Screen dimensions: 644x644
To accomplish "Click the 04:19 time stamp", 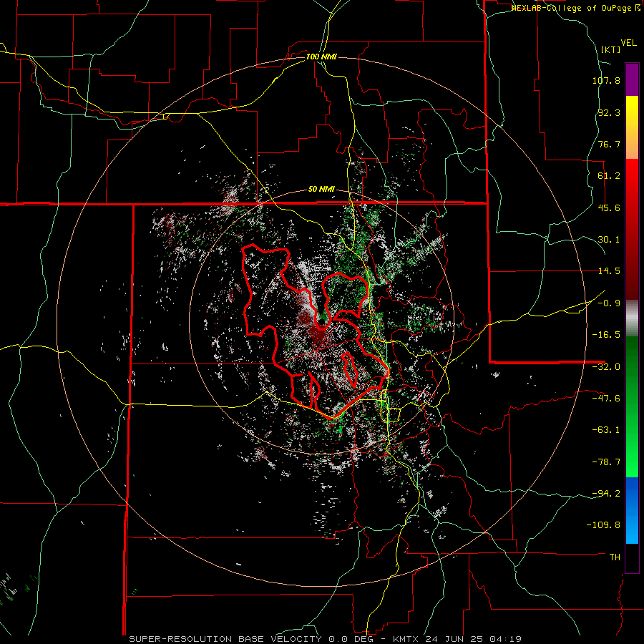I will point(507,639).
